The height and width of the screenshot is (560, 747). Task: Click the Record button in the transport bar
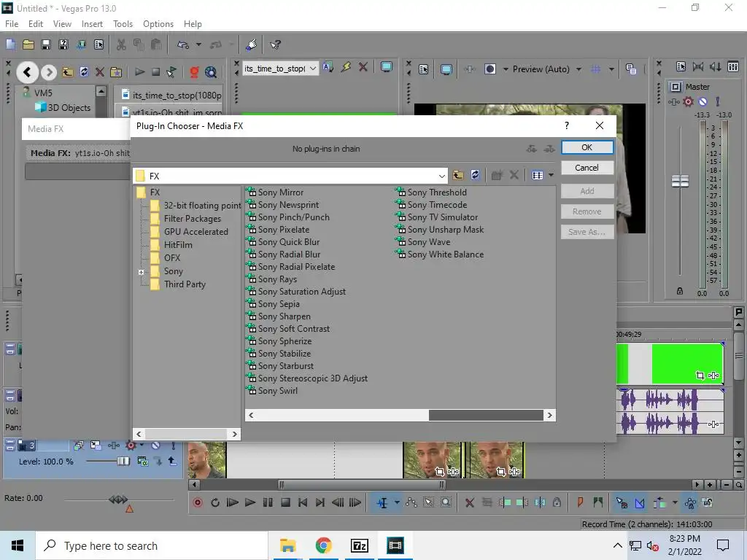coord(198,502)
